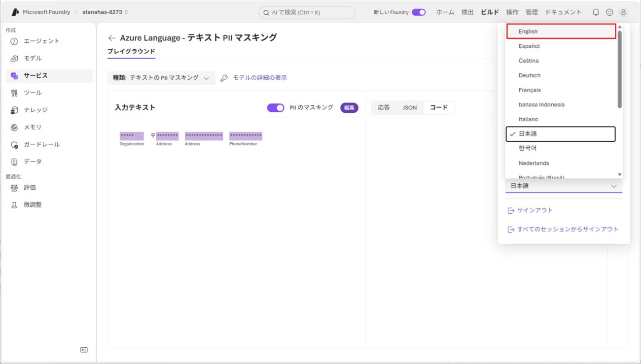The height and width of the screenshot is (364, 641).
Task: Click the サインアウト link
Action: click(x=535, y=210)
